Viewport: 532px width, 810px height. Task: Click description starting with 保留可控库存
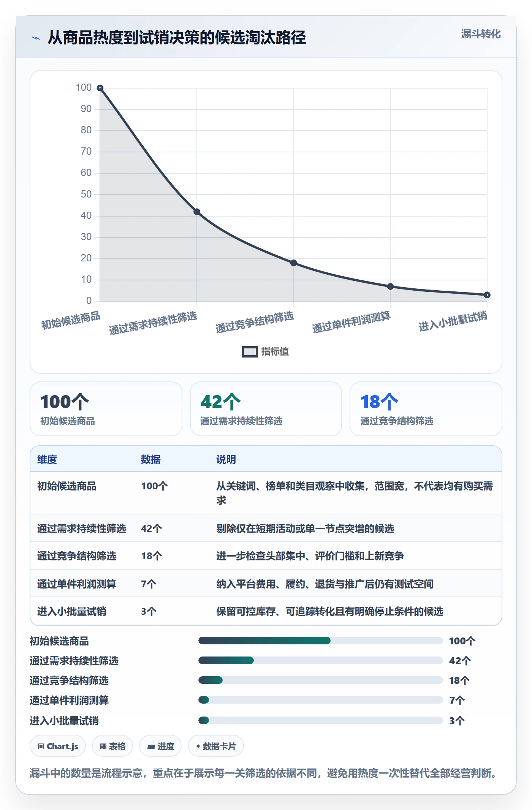330,611
